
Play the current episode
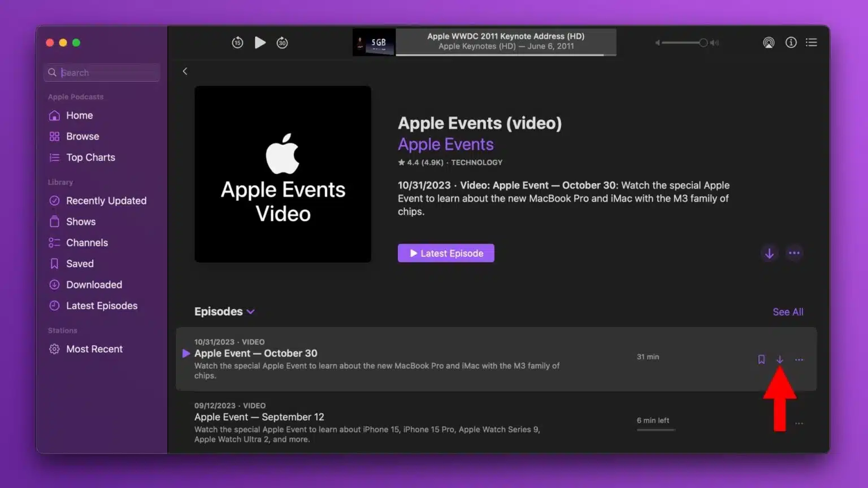260,42
